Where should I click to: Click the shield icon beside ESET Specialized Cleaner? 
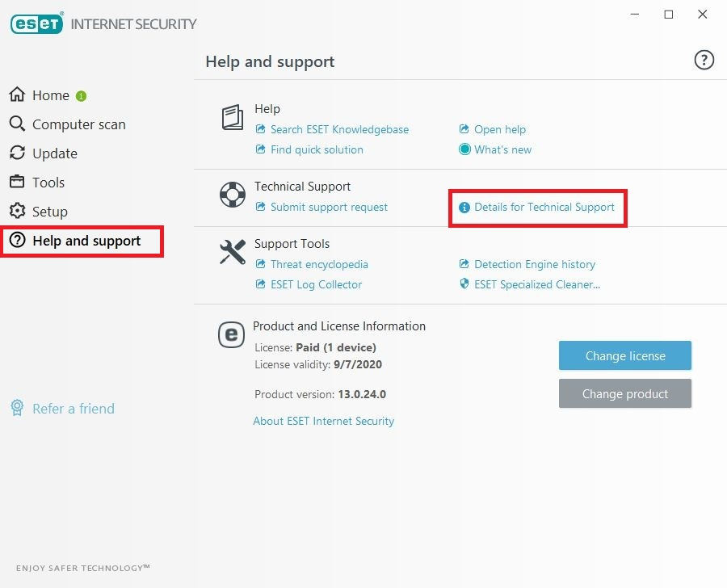pos(464,283)
